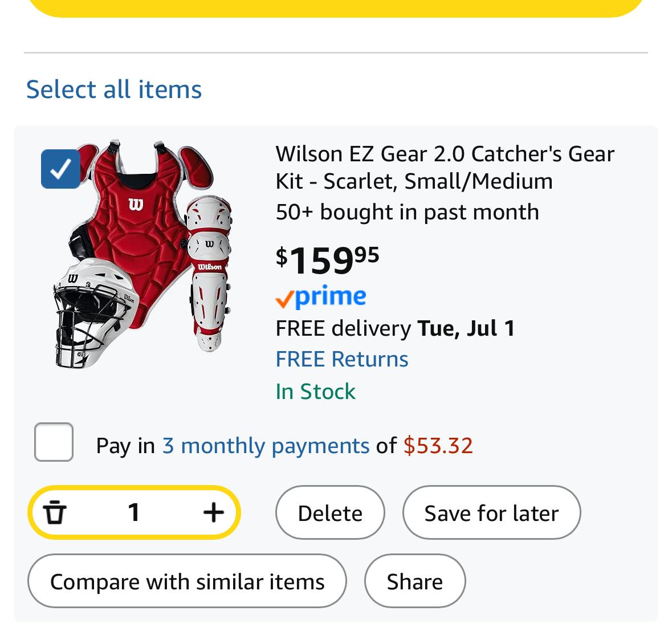Click the quantity number 1
This screenshot has height=623, width=672.
[x=134, y=512]
